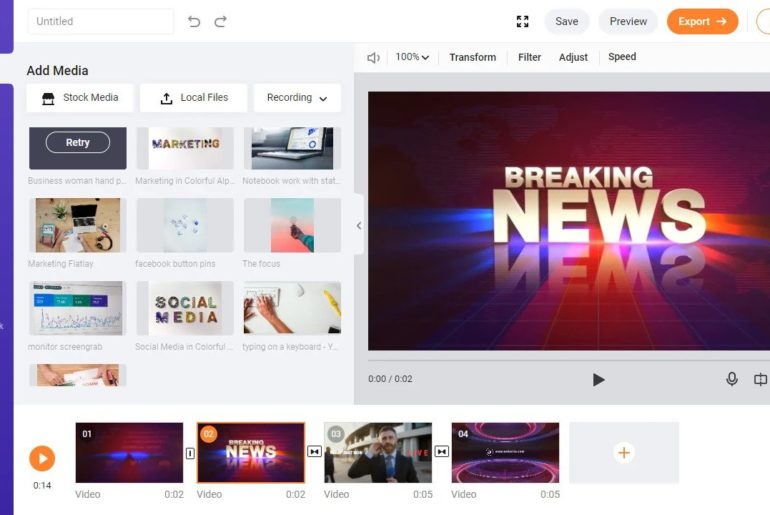Redo the last action
Viewport: 770px width, 515px height.
[220, 21]
